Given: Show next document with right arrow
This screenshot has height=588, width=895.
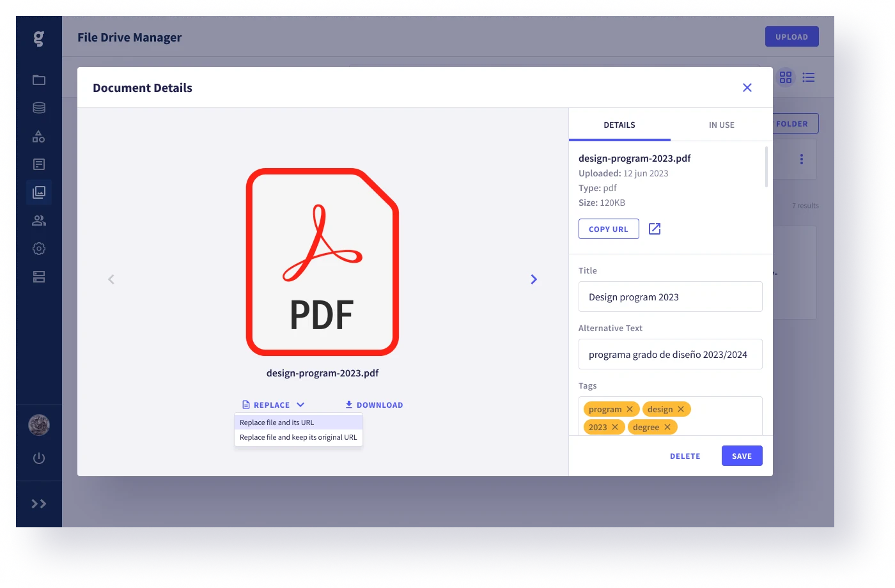Looking at the screenshot, I should (533, 279).
